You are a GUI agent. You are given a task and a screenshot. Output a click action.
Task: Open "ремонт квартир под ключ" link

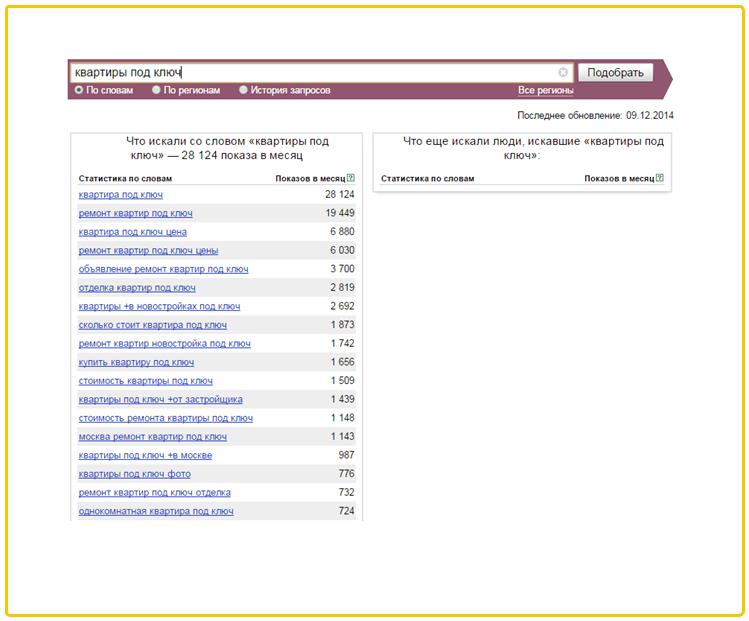coord(135,214)
